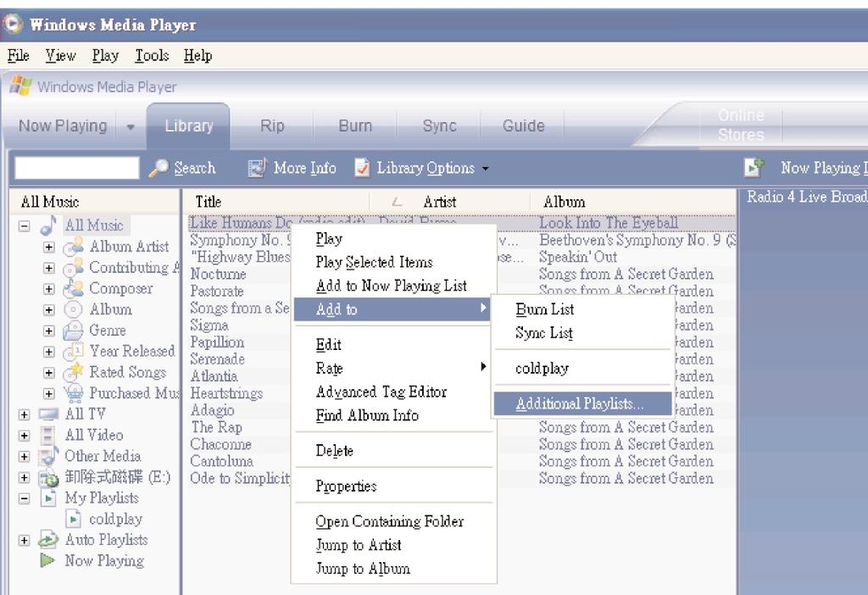Switch to the Rip tab
Screen dimensions: 868x595
pyautogui.click(x=272, y=125)
